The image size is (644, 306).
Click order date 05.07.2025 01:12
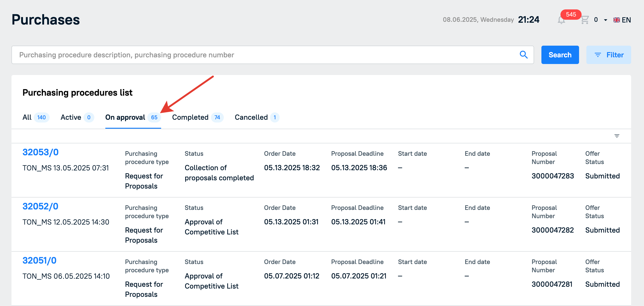coord(291,276)
